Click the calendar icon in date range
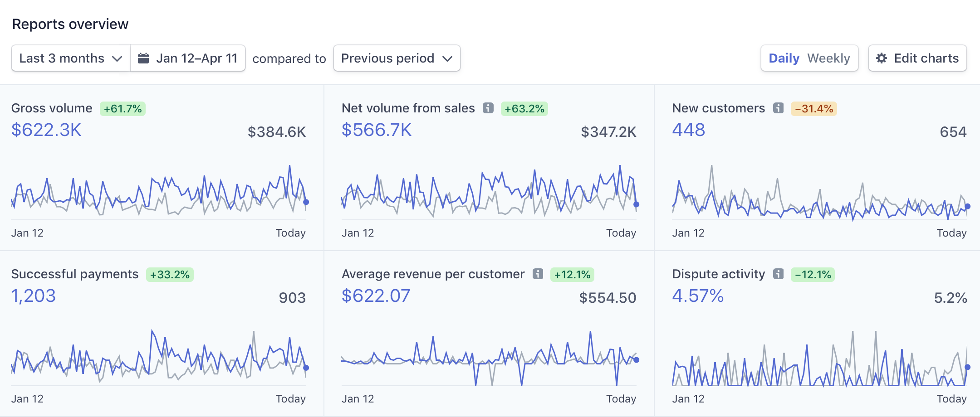This screenshot has width=980, height=417. 143,58
